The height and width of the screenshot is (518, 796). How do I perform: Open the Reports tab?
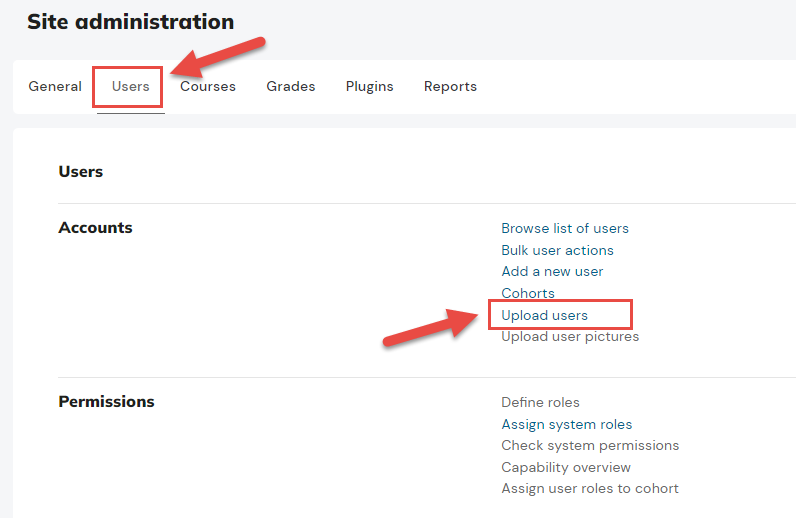tap(450, 86)
